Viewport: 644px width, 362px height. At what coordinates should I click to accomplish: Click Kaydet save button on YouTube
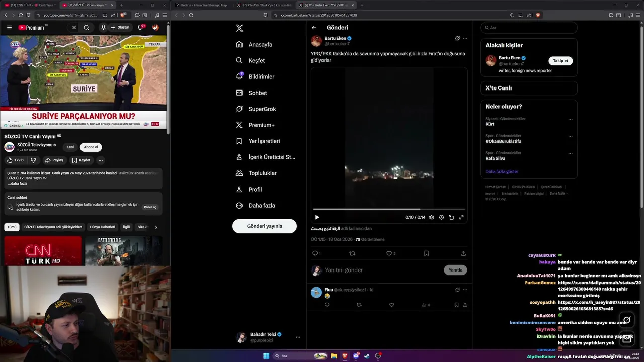point(81,160)
